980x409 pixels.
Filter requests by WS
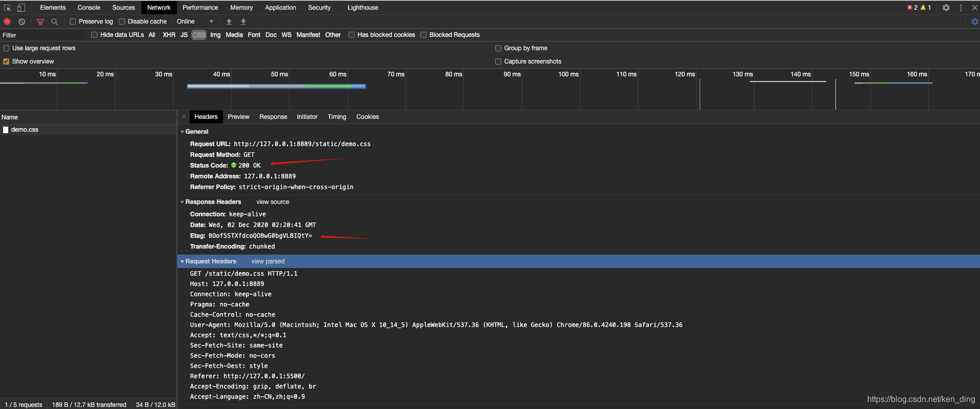pos(287,35)
